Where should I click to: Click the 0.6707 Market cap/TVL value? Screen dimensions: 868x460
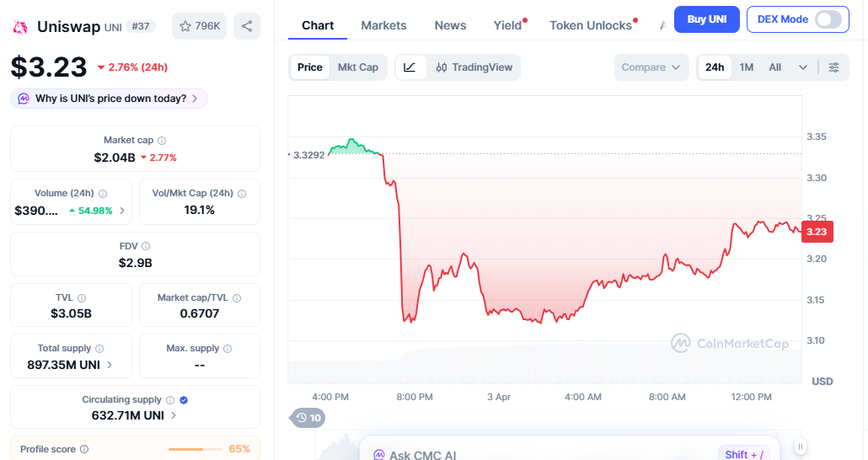tap(199, 314)
